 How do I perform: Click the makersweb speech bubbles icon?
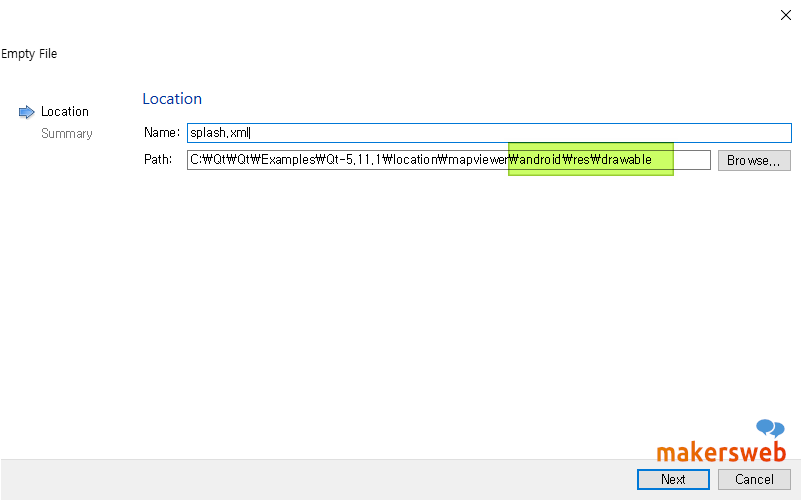(x=770, y=430)
